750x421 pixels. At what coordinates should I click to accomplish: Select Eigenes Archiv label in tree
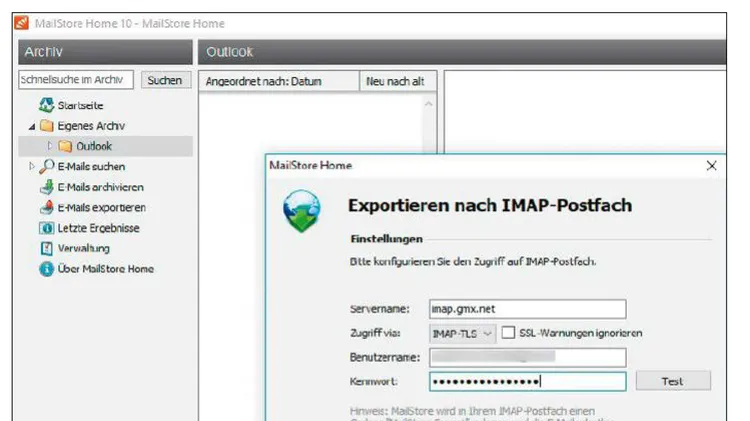(91, 126)
